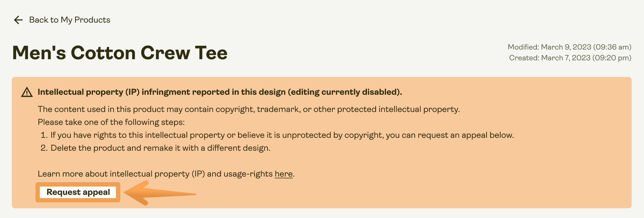
Task: Click the orange arrow pointing at Request appeal
Action: (x=160, y=193)
